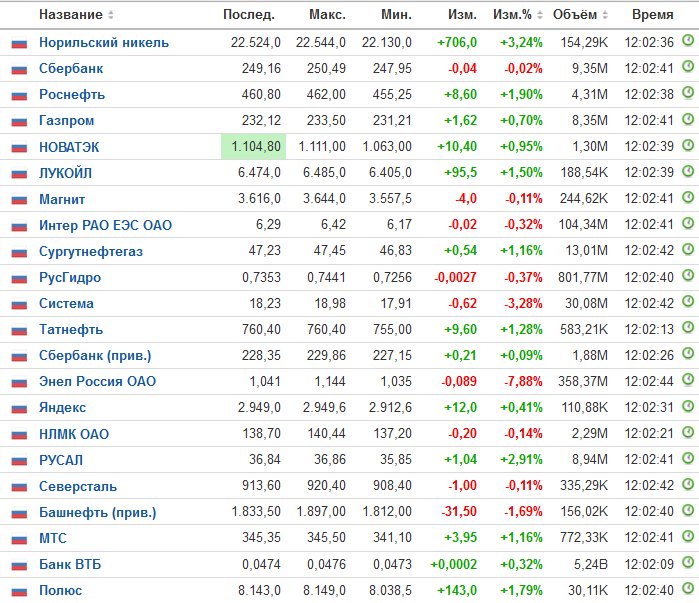Click the Russian flag next to Норильский никель
Screen dimensions: 699x603
tap(19, 43)
